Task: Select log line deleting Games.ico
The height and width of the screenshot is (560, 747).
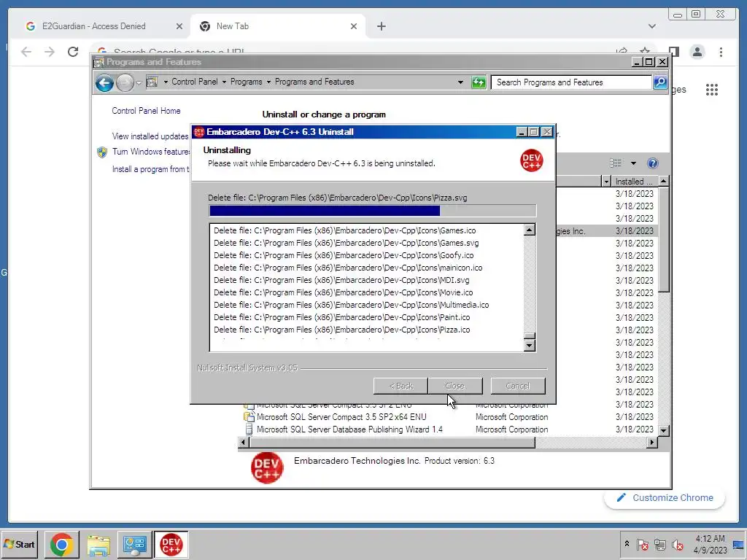Action: coord(345,230)
